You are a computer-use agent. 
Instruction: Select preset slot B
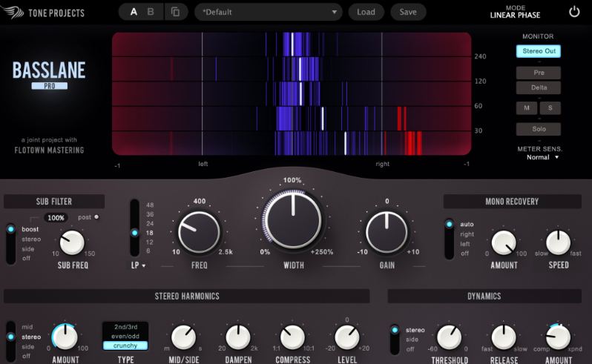point(151,12)
